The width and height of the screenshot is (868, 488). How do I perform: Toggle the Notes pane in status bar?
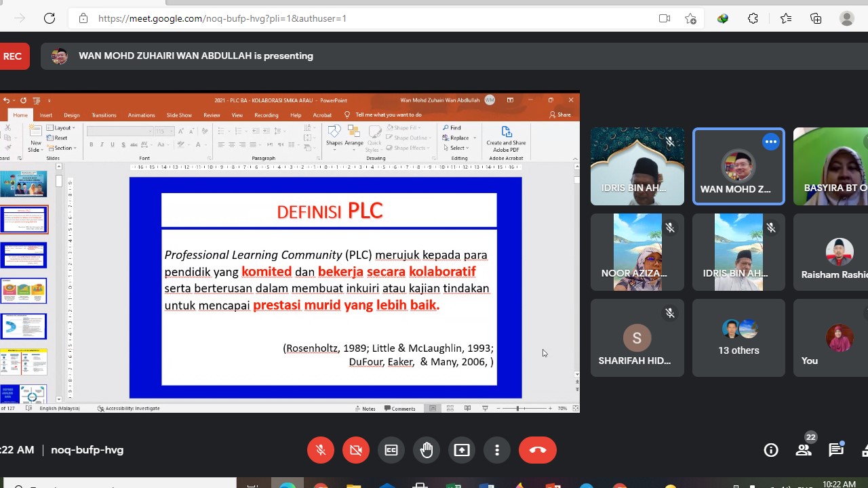click(x=366, y=409)
